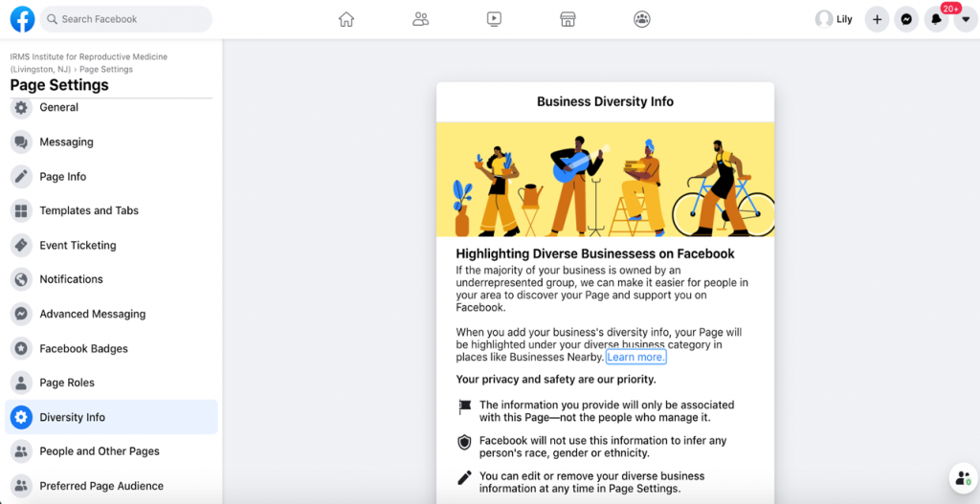Viewport: 980px width, 504px height.
Task: Click the diverse businesses banner illustration
Action: pyautogui.click(x=605, y=180)
